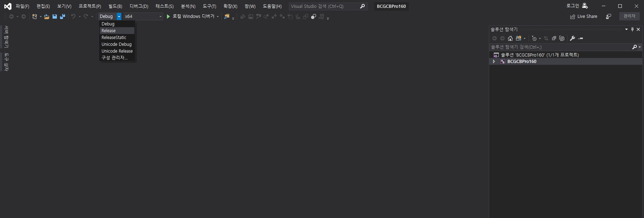644x218 pixels.
Task: Open the 도구(T) menu
Action: [x=210, y=6]
